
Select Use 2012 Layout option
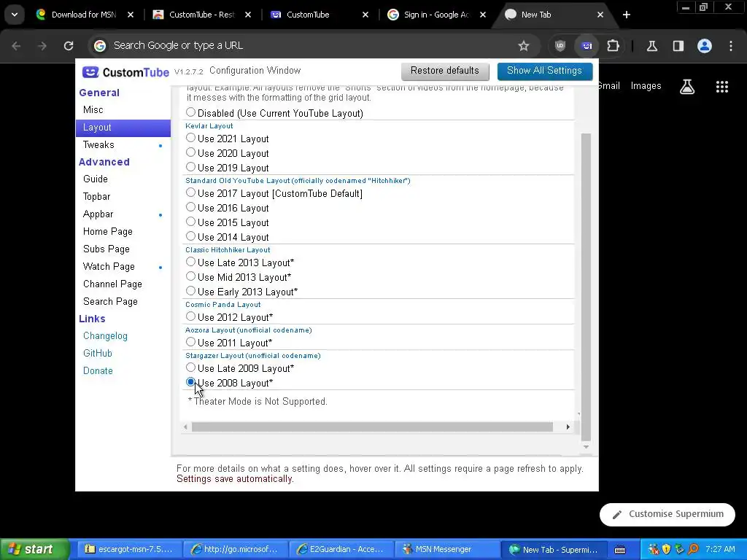click(x=190, y=316)
